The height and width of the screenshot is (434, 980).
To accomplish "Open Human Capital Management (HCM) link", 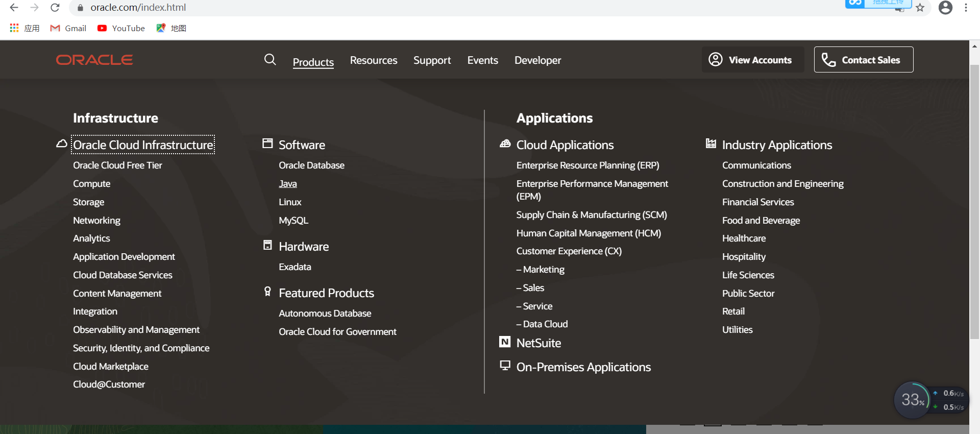I will 589,233.
